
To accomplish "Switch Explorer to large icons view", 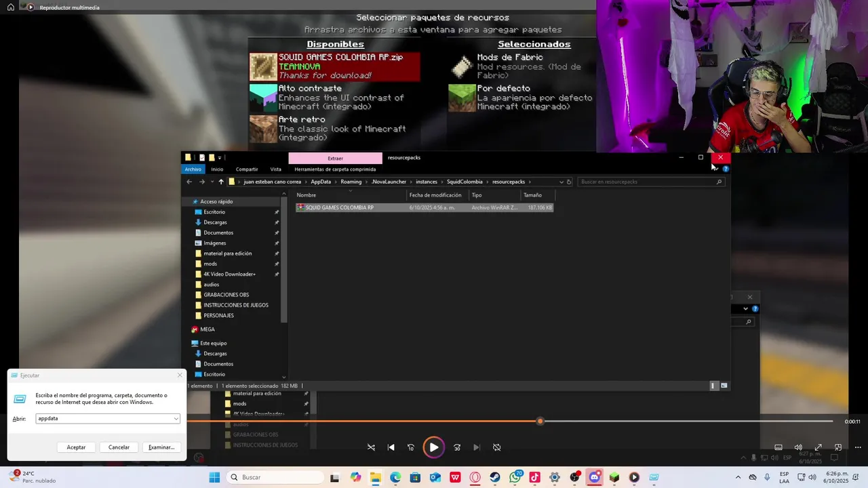I will coord(724,386).
